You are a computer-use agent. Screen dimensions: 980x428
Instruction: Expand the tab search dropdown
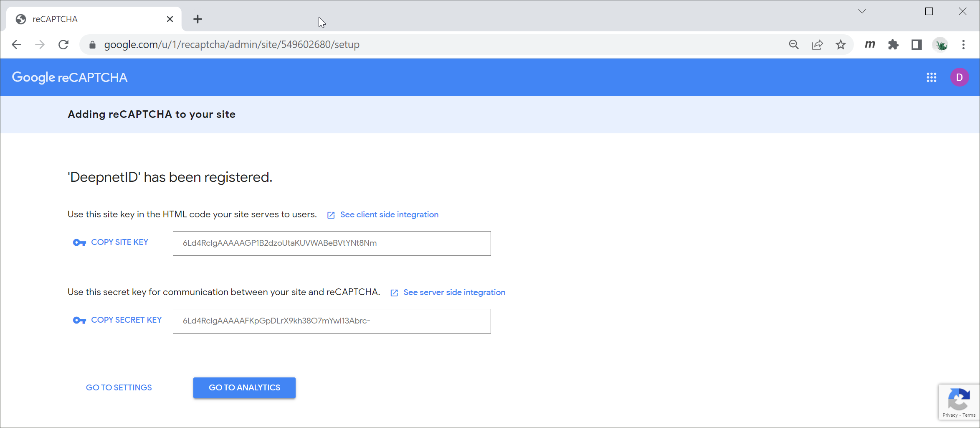[x=862, y=11]
